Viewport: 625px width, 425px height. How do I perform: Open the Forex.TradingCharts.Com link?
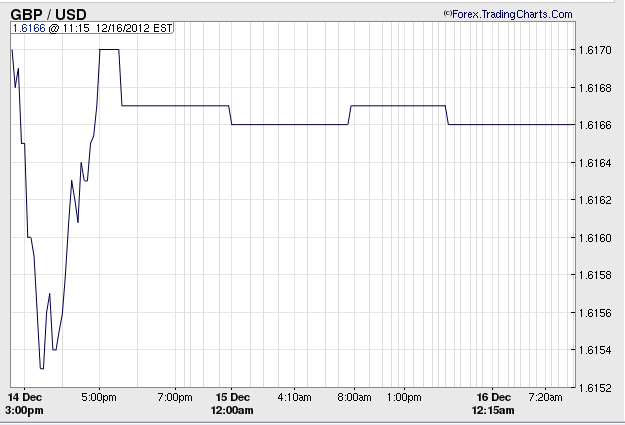(x=512, y=15)
